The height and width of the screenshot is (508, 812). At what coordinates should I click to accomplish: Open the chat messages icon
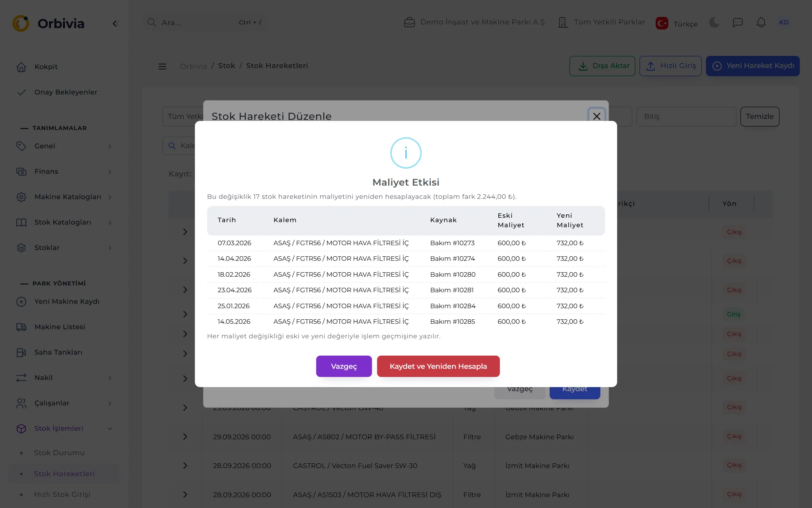click(738, 22)
